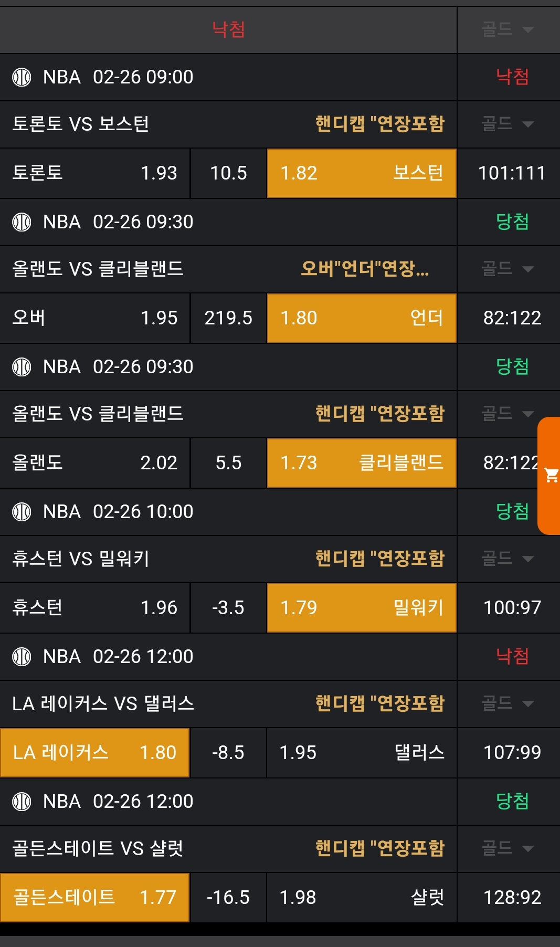Select 샬럿 1.98 handicap option
Image resolution: width=560 pixels, height=947 pixels.
(x=362, y=898)
